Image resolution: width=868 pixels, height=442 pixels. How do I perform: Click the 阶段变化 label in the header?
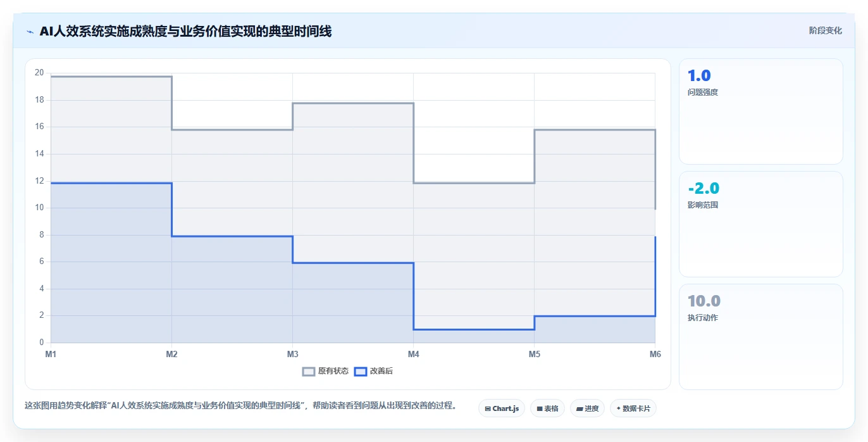(825, 30)
